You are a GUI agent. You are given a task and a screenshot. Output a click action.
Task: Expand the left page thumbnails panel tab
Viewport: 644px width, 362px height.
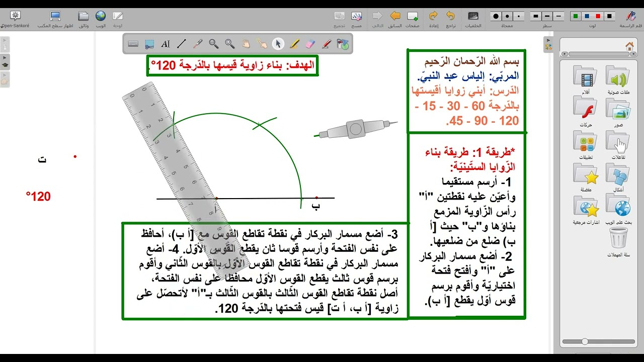(x=5, y=45)
